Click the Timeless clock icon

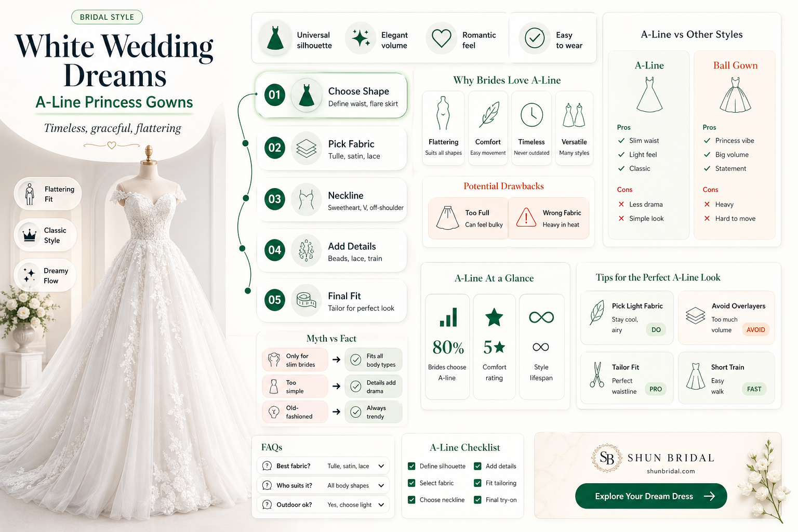(532, 115)
